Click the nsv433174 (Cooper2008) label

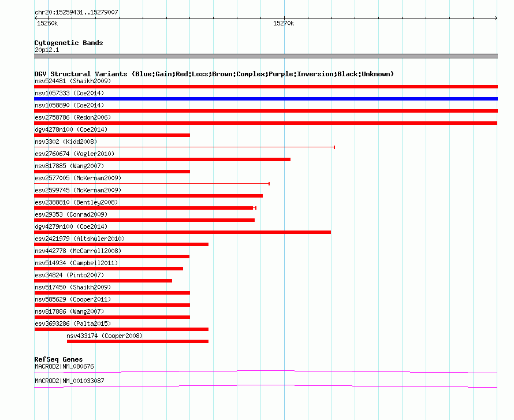tap(105, 336)
